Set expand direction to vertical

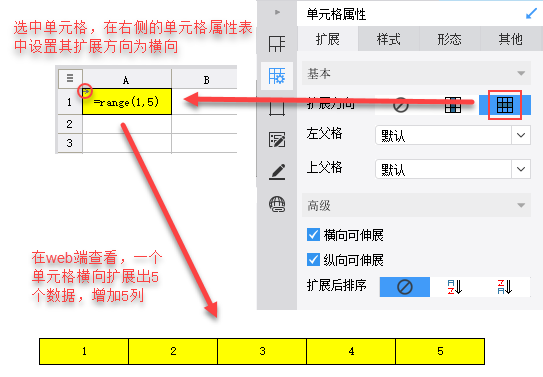453,105
